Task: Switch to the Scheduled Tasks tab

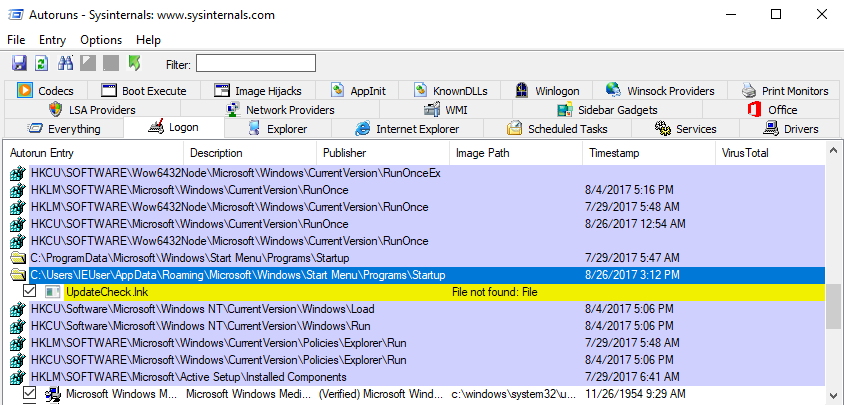Action: 557,129
